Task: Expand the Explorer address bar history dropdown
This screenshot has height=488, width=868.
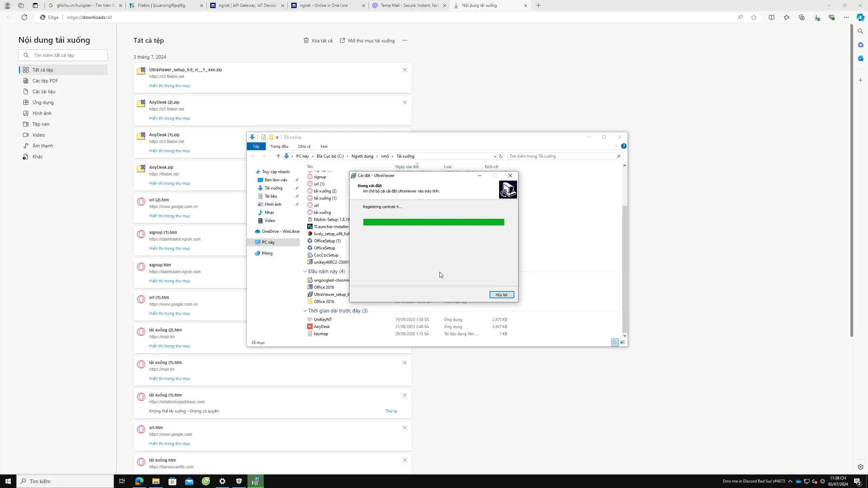Action: coord(495,156)
